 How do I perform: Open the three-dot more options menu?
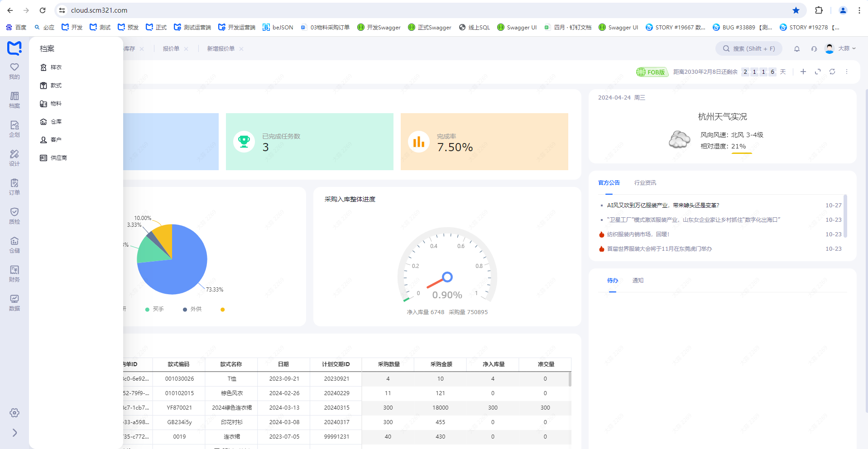coord(847,72)
